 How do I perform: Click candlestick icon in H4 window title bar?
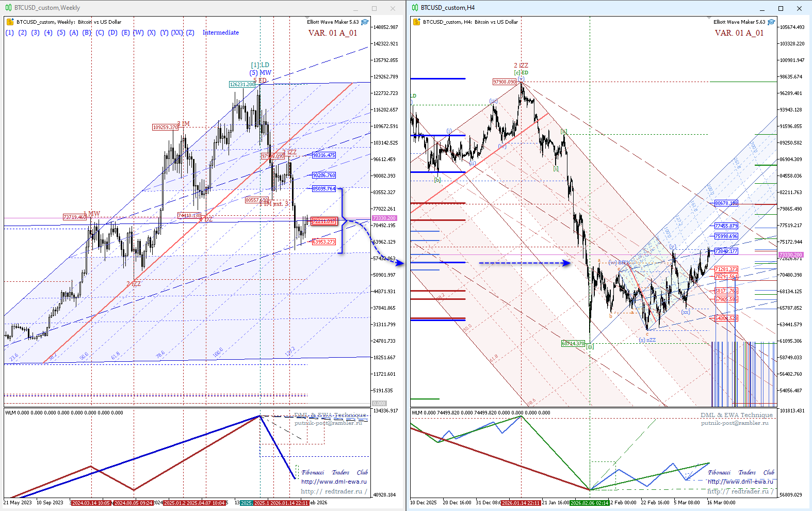(x=415, y=8)
